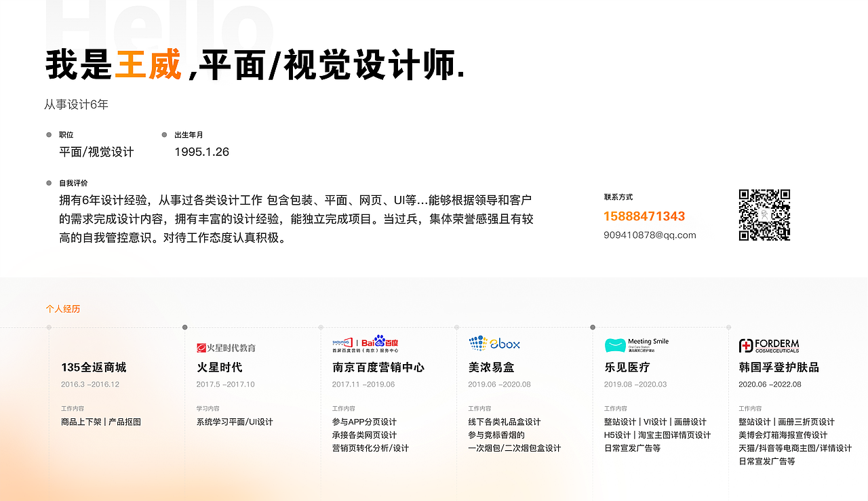Click the 乐见医疗 company title
The image size is (868, 501).
click(627, 367)
